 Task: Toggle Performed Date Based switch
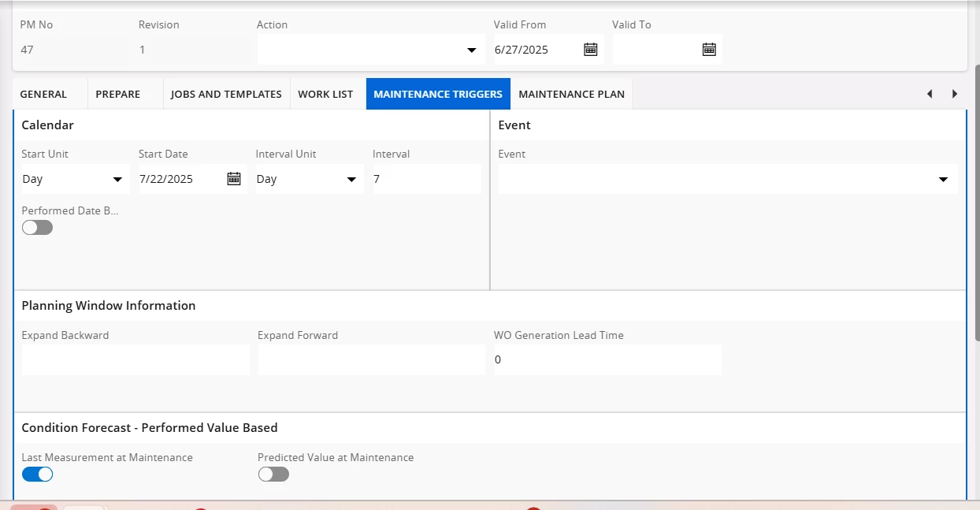click(37, 228)
